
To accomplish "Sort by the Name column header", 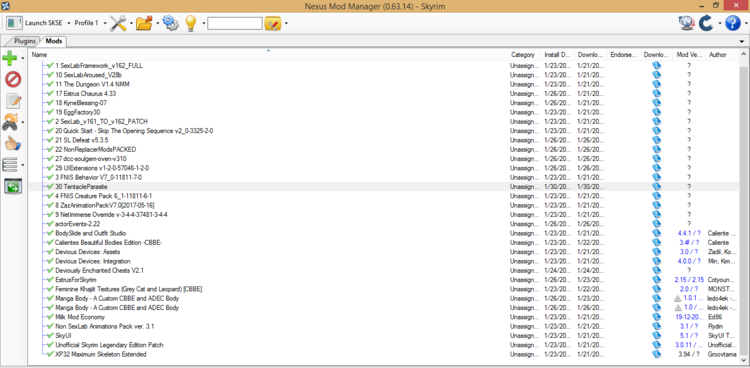I will coord(268,55).
